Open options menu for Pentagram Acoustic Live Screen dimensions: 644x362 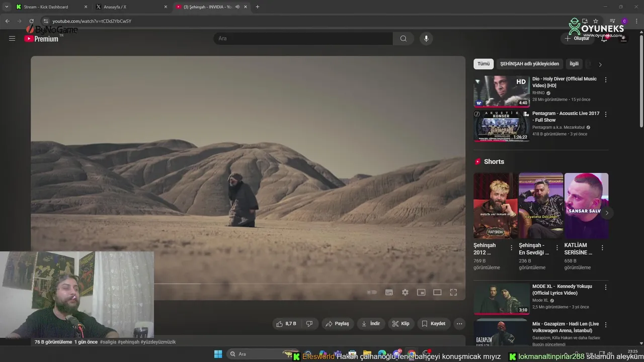[606, 115]
